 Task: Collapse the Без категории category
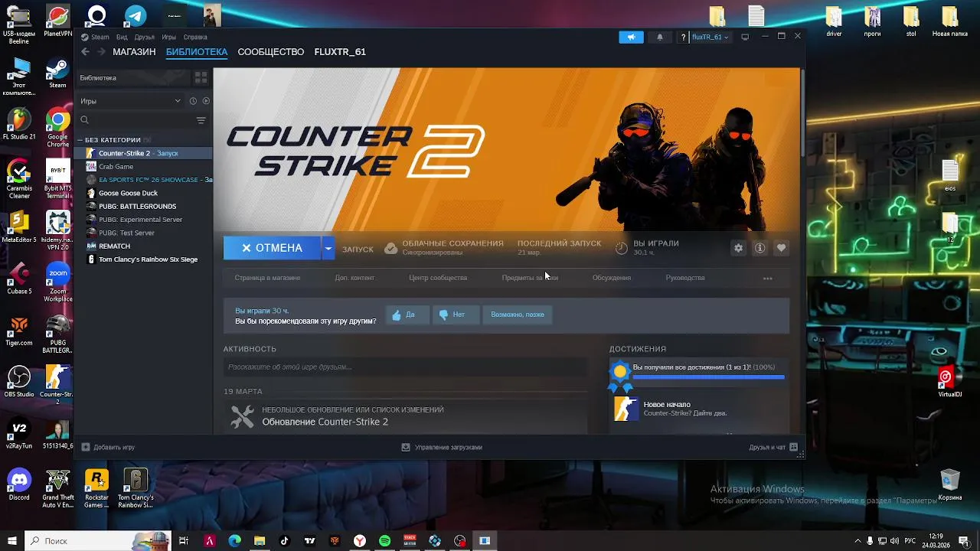(80, 140)
